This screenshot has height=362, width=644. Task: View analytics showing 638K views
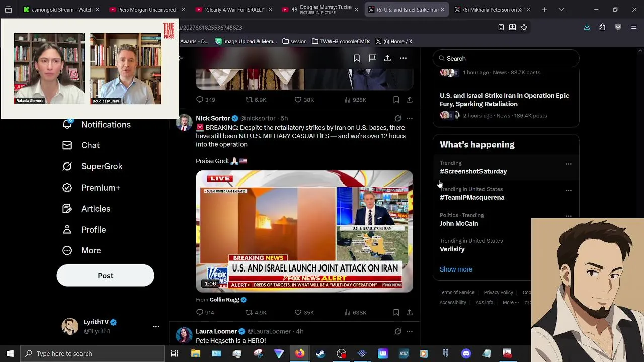[x=355, y=313]
